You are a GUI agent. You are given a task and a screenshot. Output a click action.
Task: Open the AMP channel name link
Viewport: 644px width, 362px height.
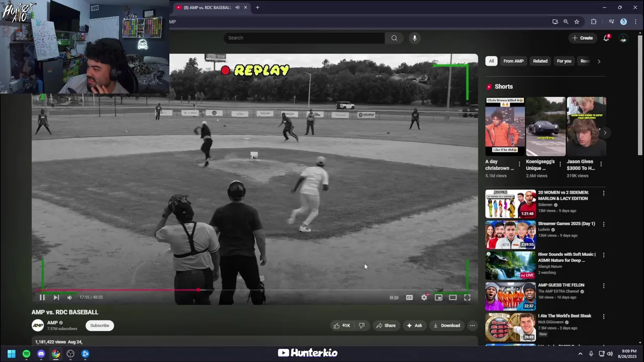click(52, 323)
